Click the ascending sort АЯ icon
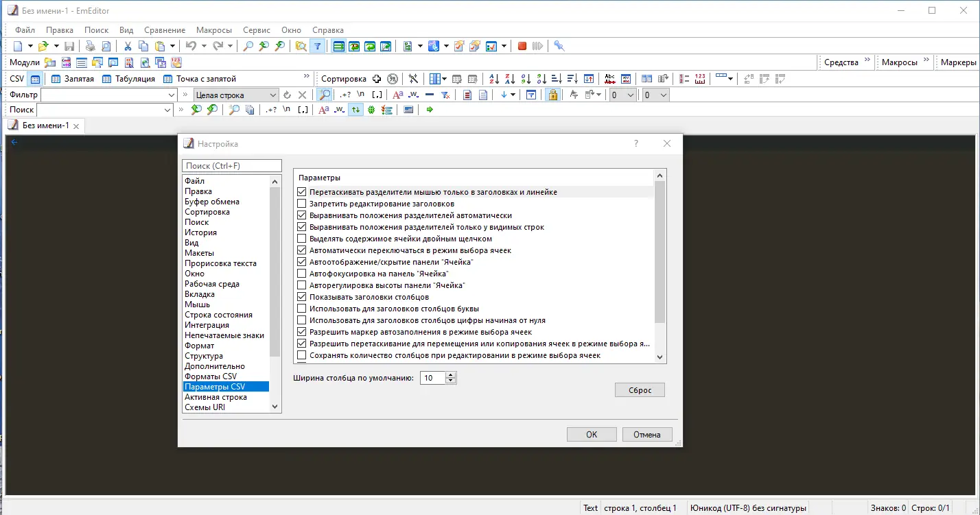980x515 pixels. [x=493, y=78]
